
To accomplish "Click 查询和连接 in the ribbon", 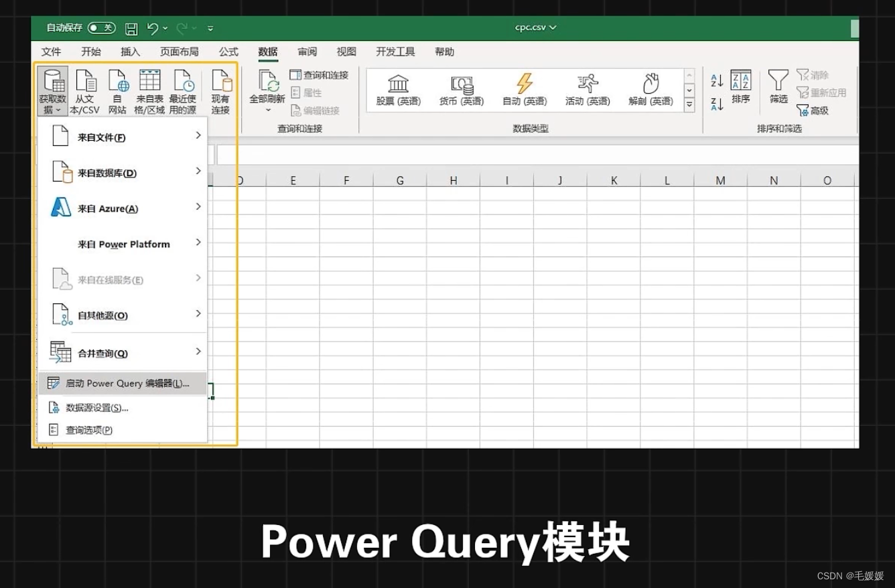I will (x=320, y=75).
